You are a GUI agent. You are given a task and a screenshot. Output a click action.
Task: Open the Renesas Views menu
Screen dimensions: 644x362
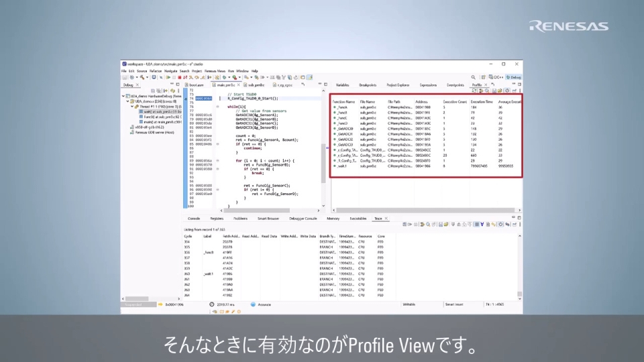[x=215, y=71]
